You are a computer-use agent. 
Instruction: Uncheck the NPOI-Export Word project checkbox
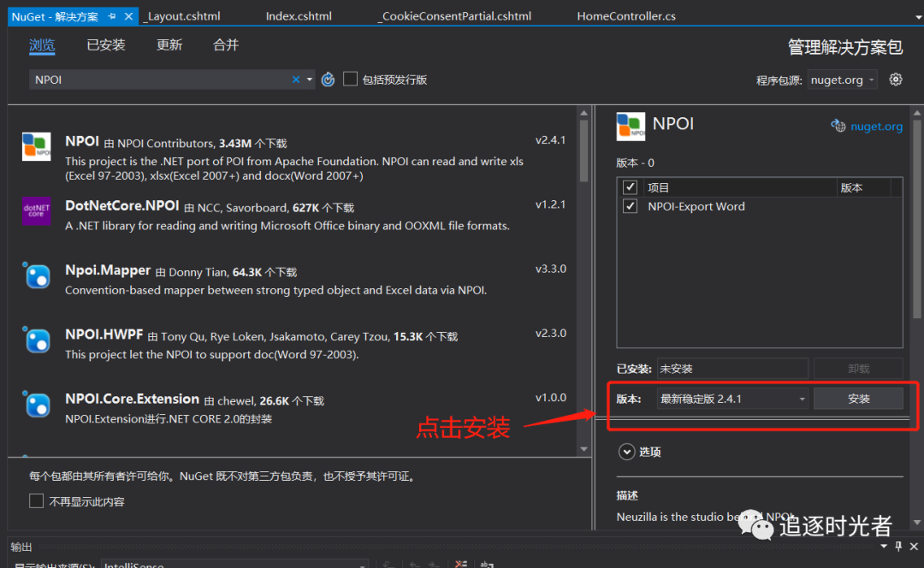631,206
